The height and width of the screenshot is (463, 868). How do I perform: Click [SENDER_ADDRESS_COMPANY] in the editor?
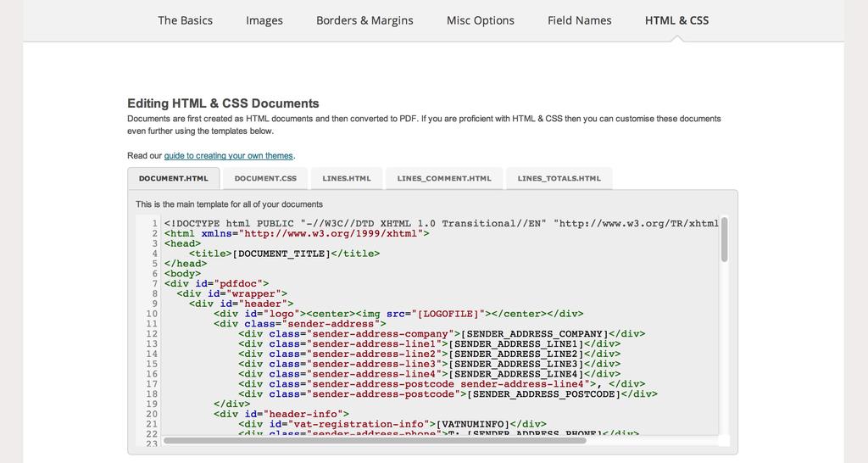click(534, 334)
